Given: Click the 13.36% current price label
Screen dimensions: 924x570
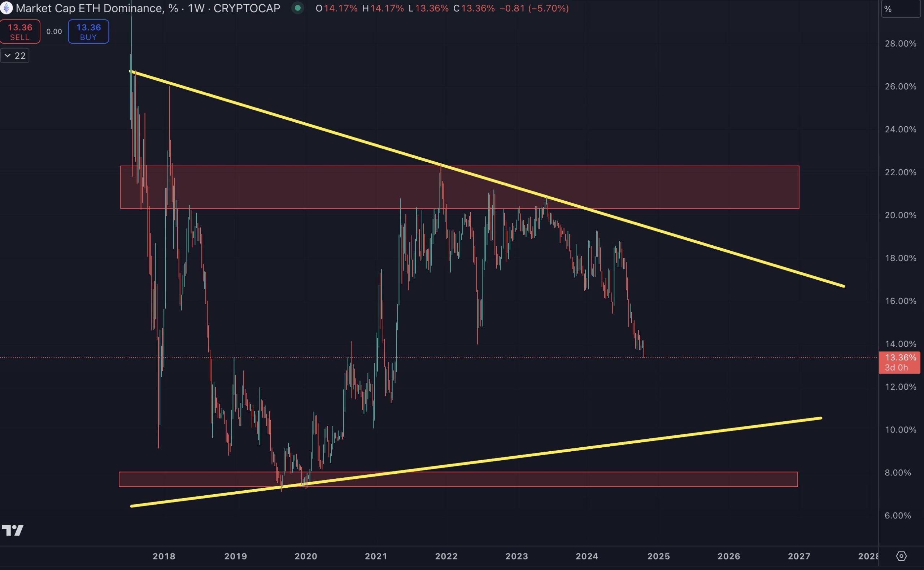Looking at the screenshot, I should (899, 362).
